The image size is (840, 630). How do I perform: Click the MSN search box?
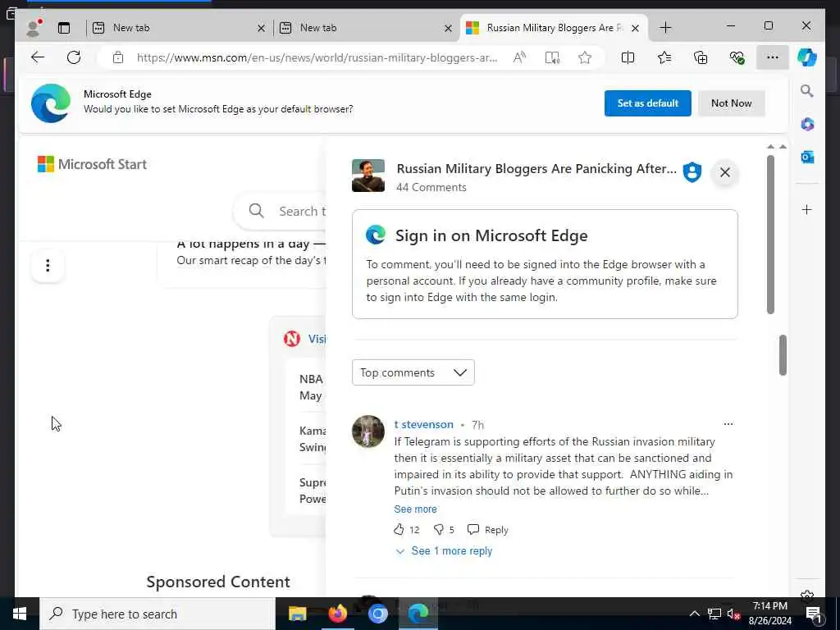click(x=280, y=211)
